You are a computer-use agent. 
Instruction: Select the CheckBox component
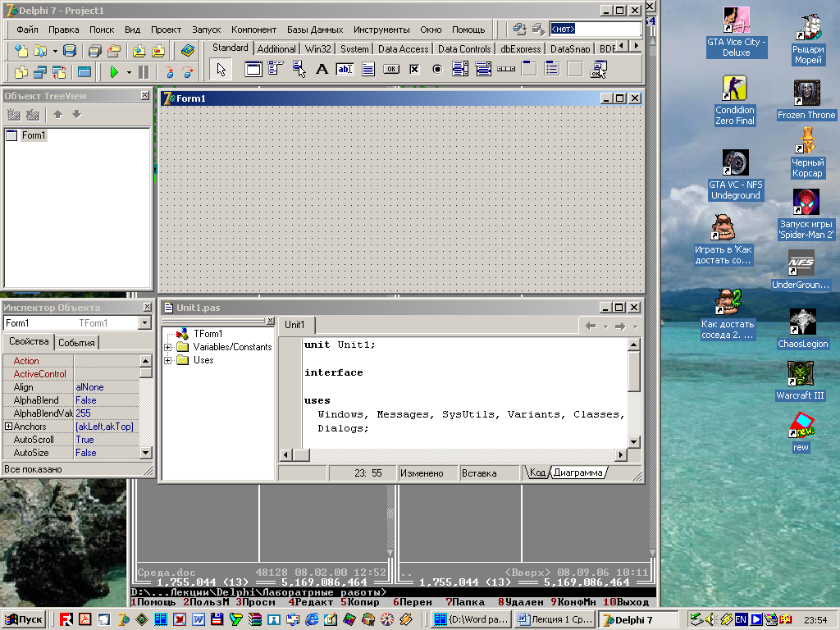pos(414,69)
